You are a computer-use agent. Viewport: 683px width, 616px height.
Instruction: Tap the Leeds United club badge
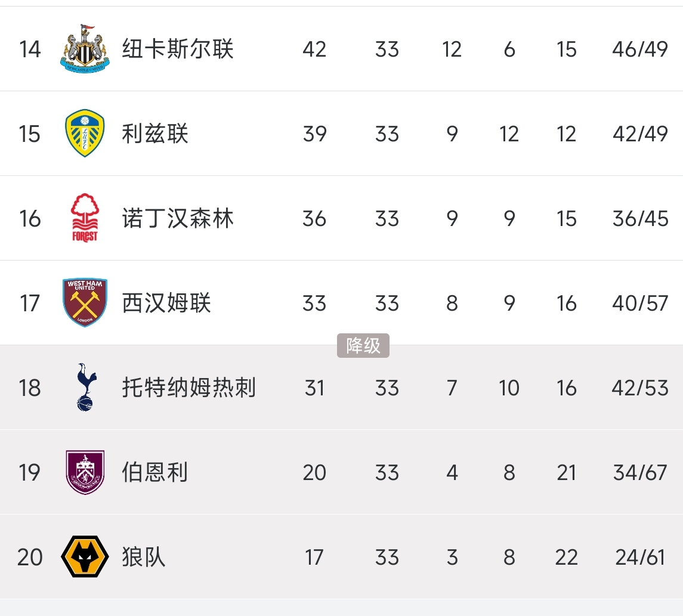tap(85, 134)
